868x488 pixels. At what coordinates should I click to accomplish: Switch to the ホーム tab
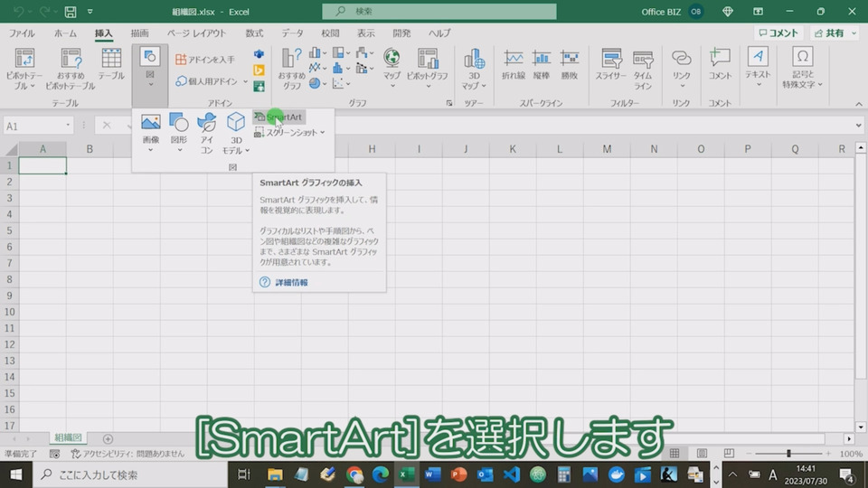65,33
